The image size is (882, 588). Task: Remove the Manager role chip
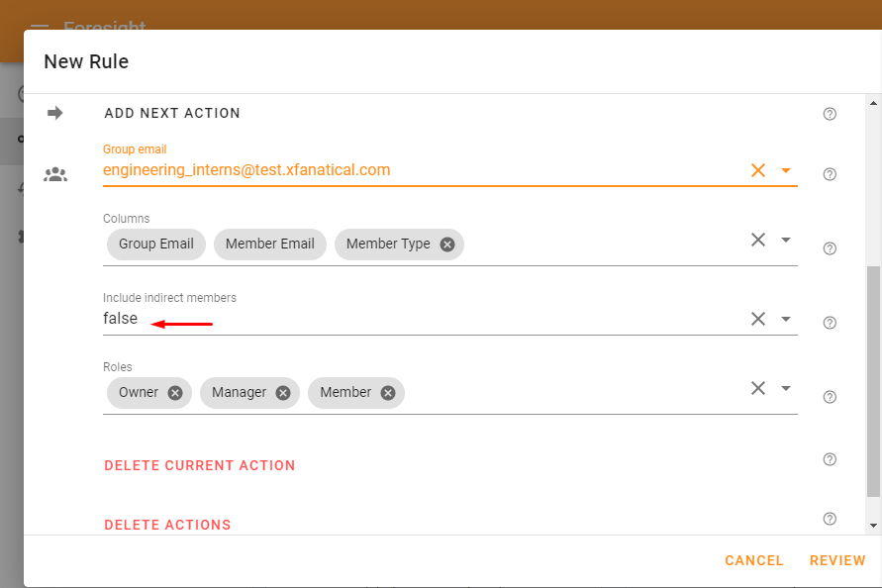[x=283, y=393]
